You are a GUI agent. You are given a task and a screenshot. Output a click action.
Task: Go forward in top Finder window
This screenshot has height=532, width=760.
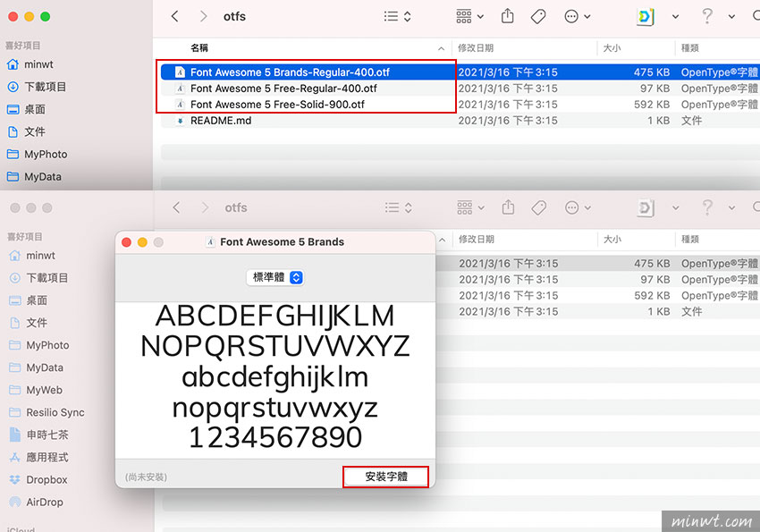tap(203, 16)
